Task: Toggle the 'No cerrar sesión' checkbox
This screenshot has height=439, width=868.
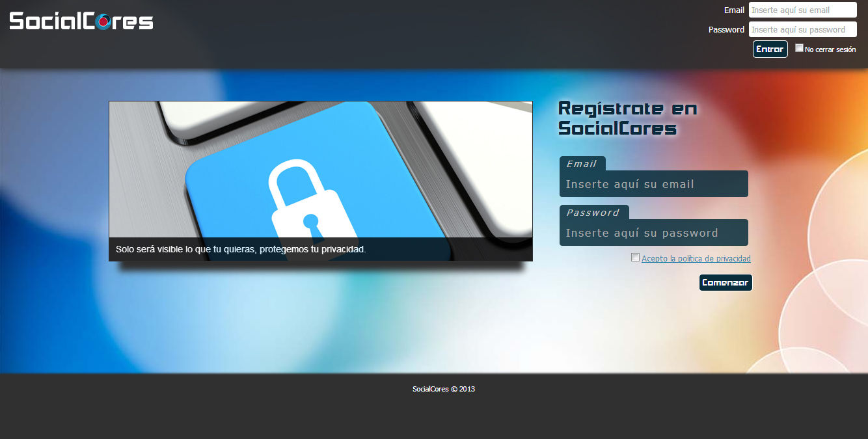Action: pos(799,48)
